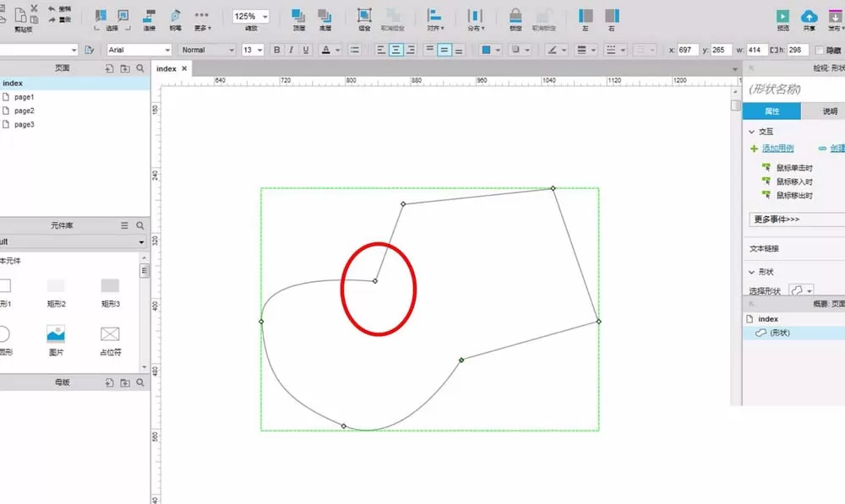Click the format painter icon
This screenshot has width=845, height=504.
[89, 50]
